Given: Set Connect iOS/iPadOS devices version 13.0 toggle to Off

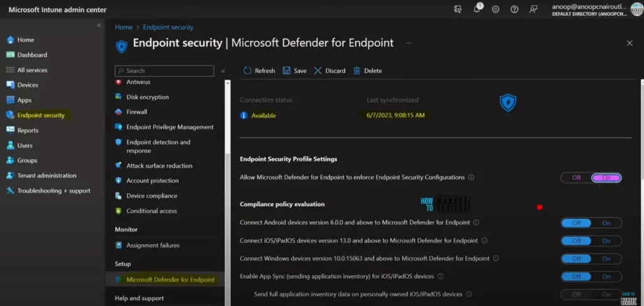Looking at the screenshot, I should click(x=576, y=241).
